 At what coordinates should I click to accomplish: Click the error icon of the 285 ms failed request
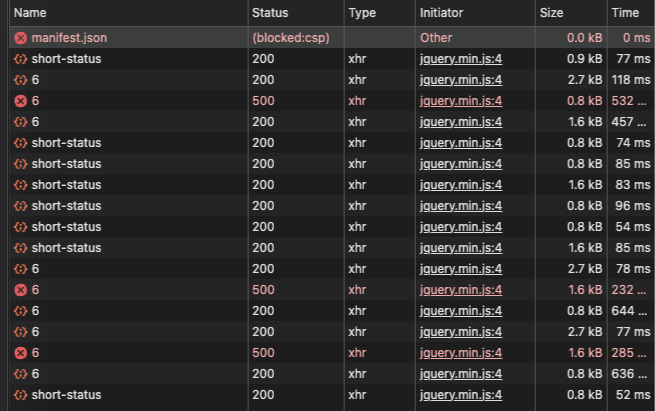click(x=20, y=353)
